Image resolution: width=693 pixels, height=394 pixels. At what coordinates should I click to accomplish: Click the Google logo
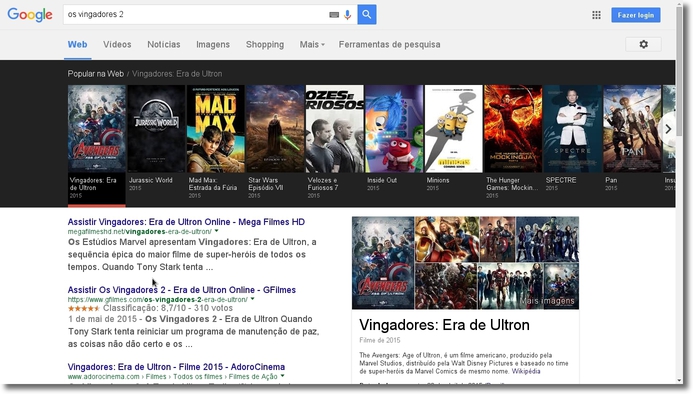click(x=30, y=15)
